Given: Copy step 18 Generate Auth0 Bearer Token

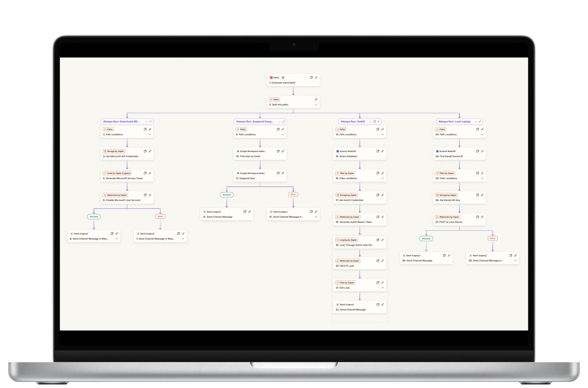Looking at the screenshot, I should [378, 217].
